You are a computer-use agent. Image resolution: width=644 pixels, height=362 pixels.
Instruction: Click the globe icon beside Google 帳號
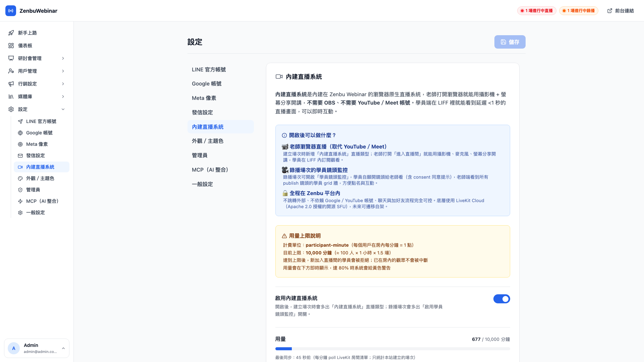(x=20, y=133)
